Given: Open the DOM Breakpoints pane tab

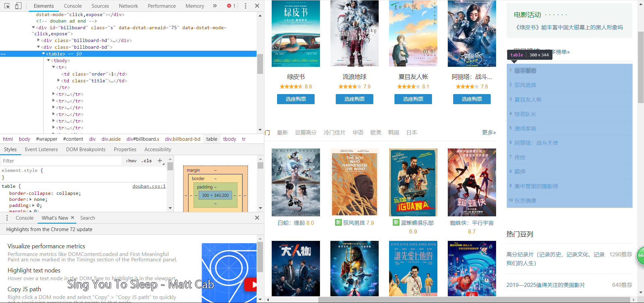Looking at the screenshot, I should [86, 149].
